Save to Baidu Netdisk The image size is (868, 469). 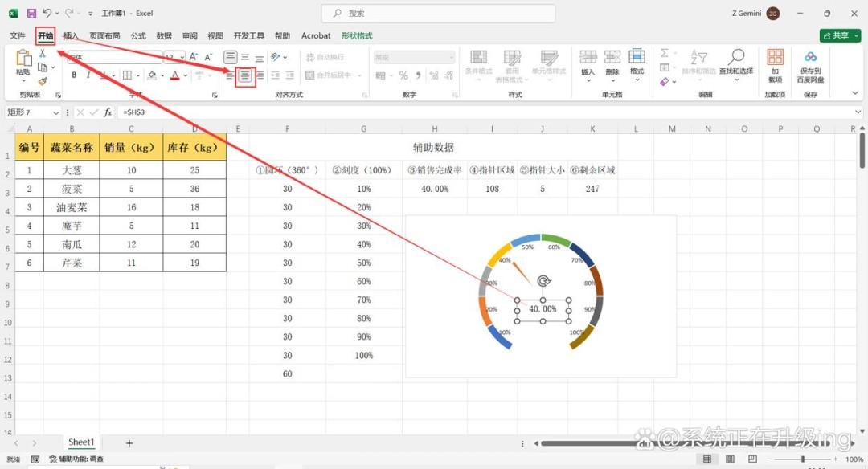click(x=810, y=67)
